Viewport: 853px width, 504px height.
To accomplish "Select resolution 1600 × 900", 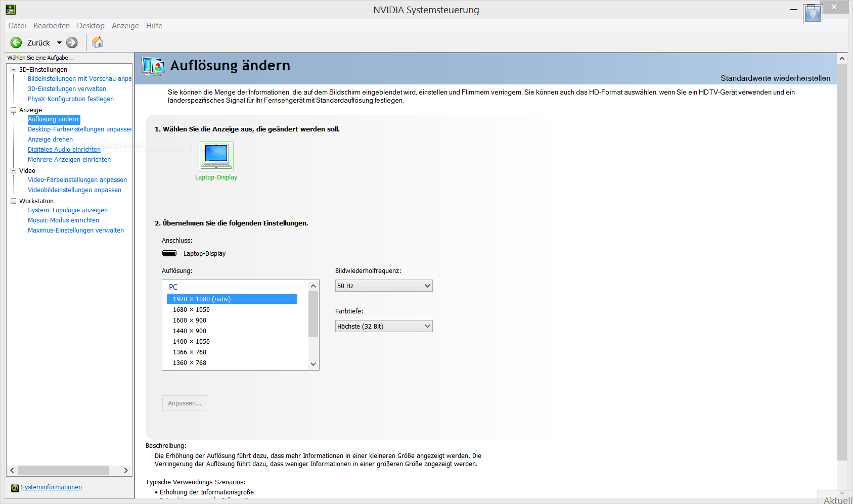I will (x=190, y=320).
